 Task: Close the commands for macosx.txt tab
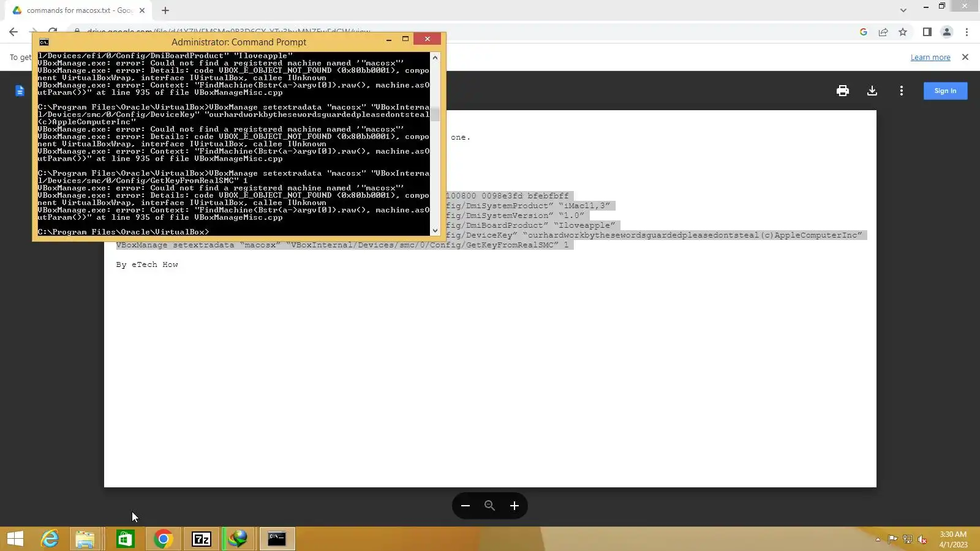[142, 10]
